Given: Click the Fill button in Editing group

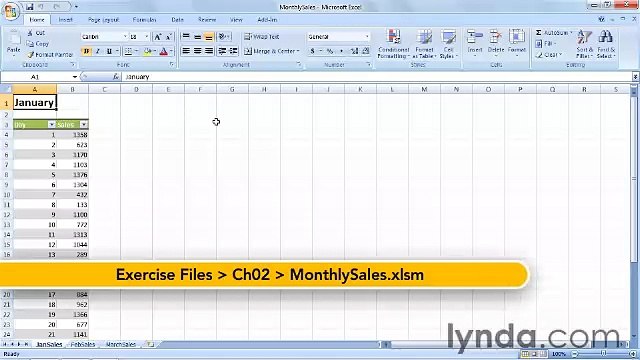Looking at the screenshot, I should click(x=545, y=43).
